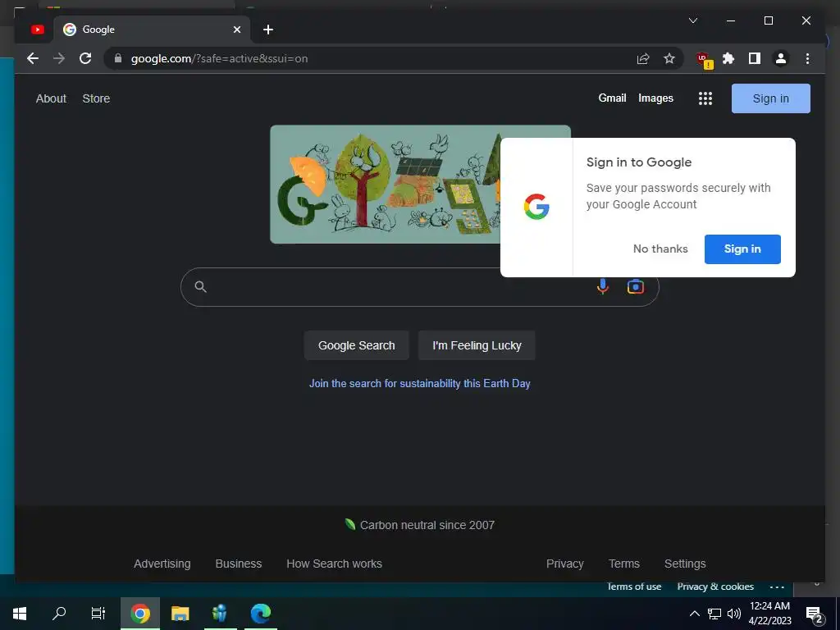Image resolution: width=840 pixels, height=630 pixels.
Task: Open the Privacy footer link
Action: (564, 564)
